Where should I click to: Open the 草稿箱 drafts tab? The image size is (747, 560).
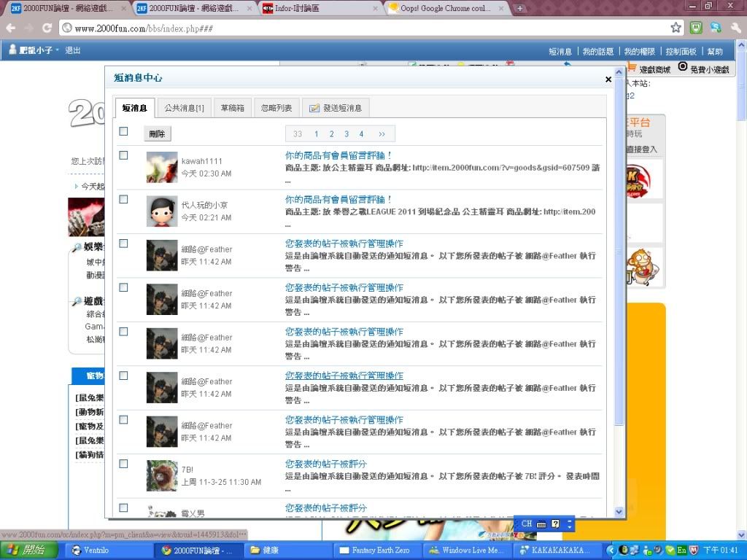[x=232, y=108]
